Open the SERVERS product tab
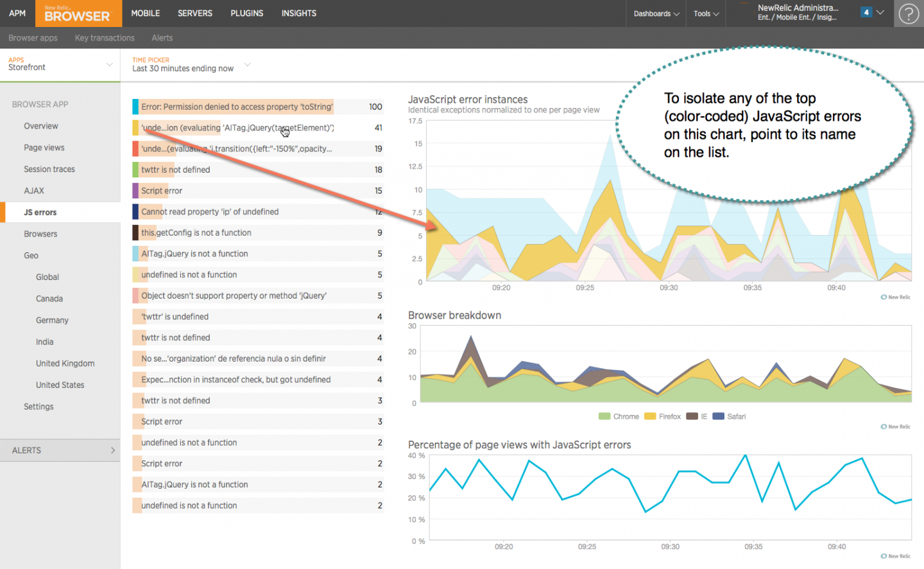 point(195,13)
